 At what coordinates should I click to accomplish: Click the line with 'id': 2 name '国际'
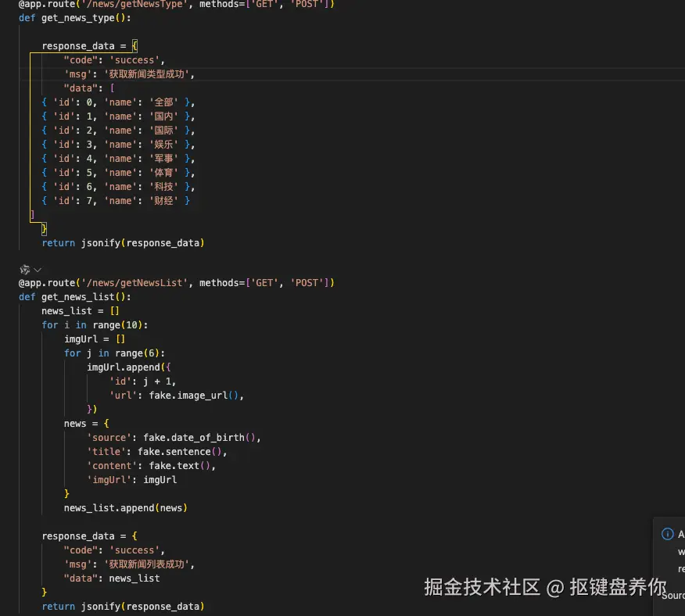pos(118,131)
